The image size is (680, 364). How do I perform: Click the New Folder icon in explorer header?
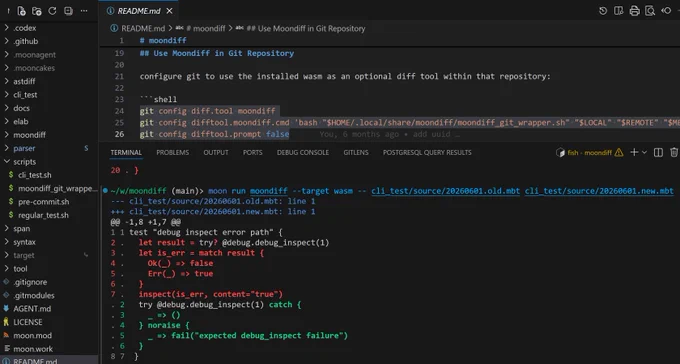(37, 11)
